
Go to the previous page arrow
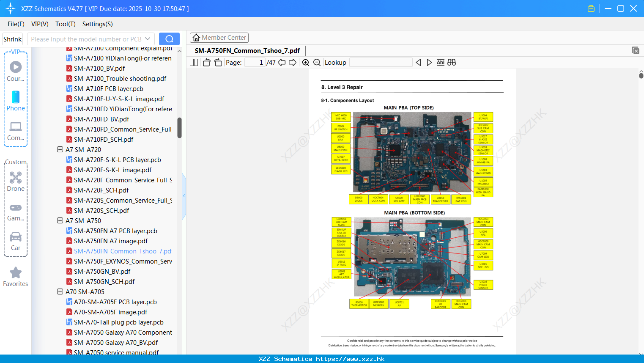[x=282, y=63]
